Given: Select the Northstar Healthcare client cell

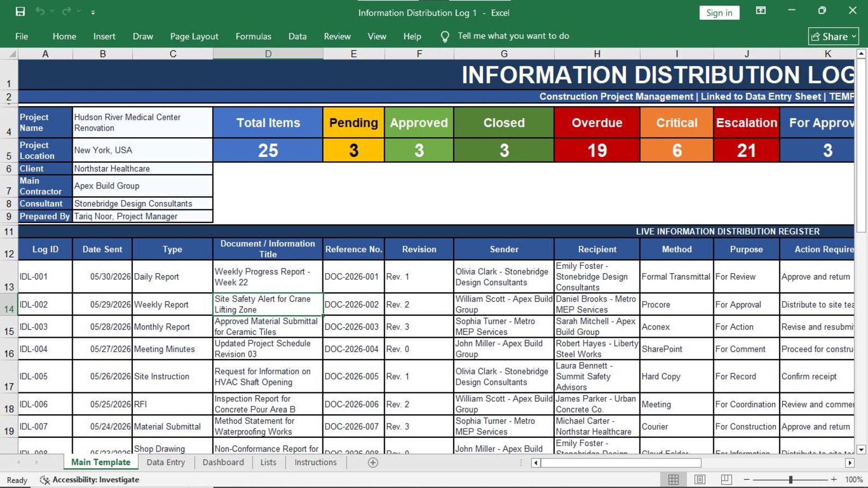Looking at the screenshot, I should pos(143,169).
